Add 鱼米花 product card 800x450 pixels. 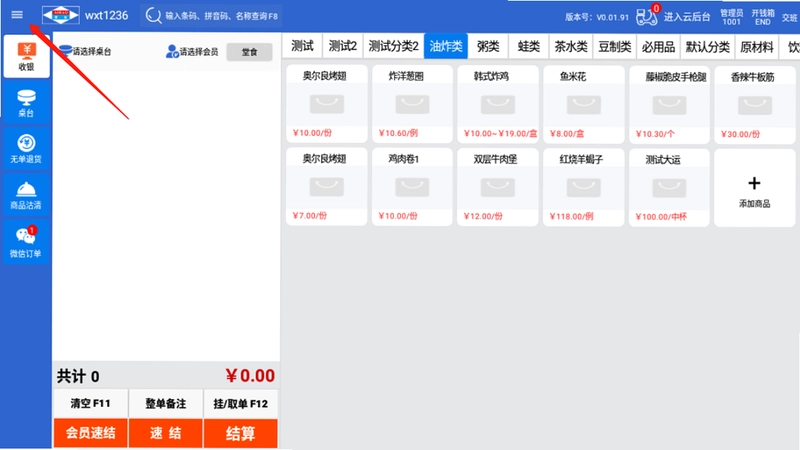pos(583,105)
